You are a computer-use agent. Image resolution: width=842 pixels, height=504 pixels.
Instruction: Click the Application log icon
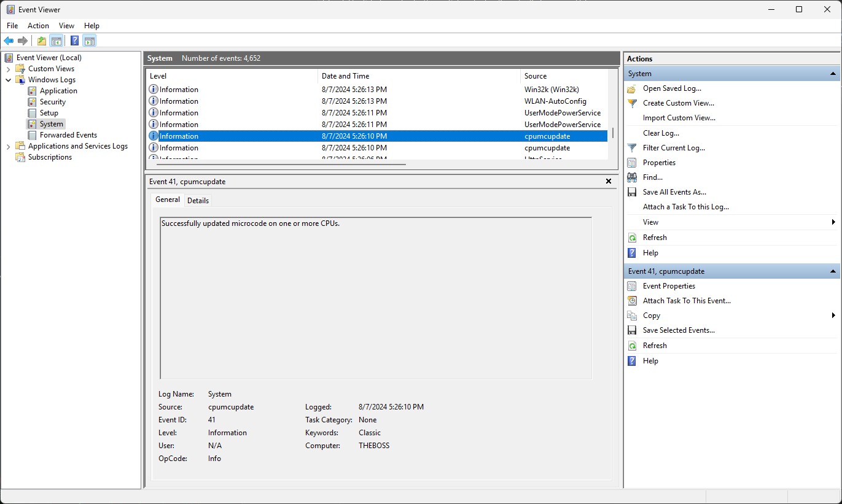click(x=33, y=91)
